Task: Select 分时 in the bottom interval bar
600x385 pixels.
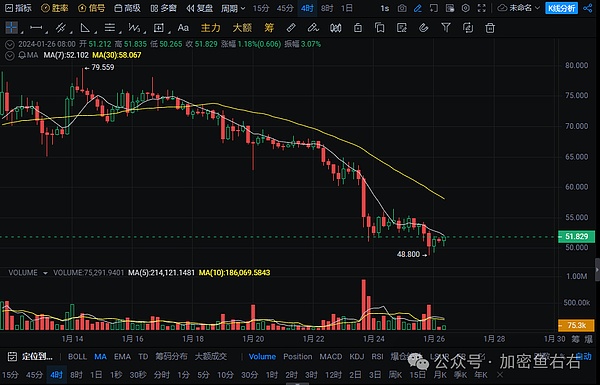Action: [161, 375]
